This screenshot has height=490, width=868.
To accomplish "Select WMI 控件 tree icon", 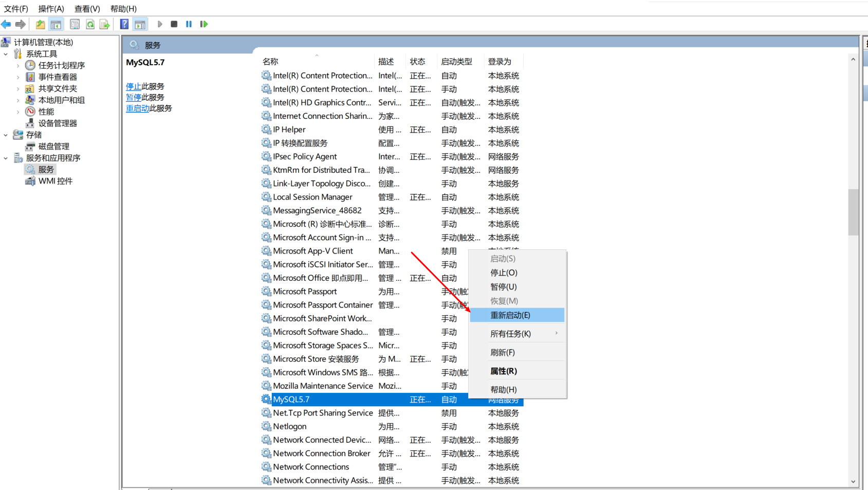I will pyautogui.click(x=30, y=181).
